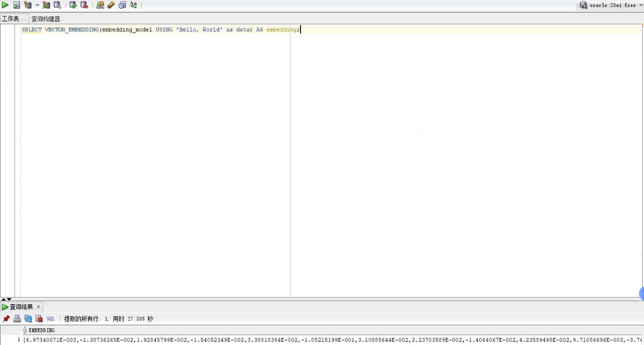Pin the query result with pushpin icon
This screenshot has height=345, width=644.
pos(6,319)
